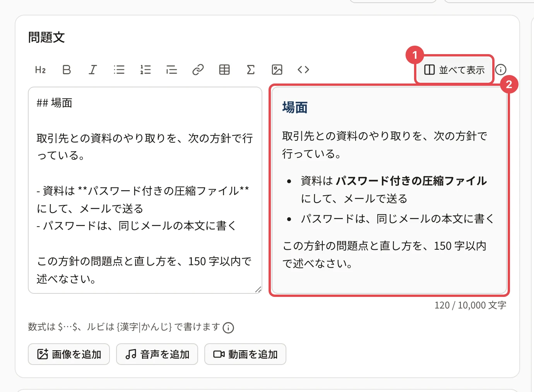Apply bold formatting
The image size is (534, 392).
point(67,70)
